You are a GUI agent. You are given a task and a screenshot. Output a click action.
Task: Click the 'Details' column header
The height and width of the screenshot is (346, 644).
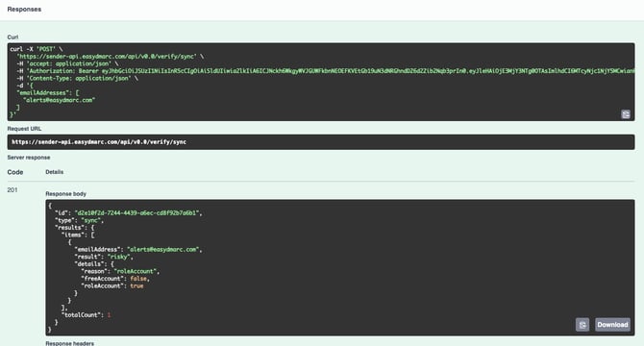tap(54, 172)
